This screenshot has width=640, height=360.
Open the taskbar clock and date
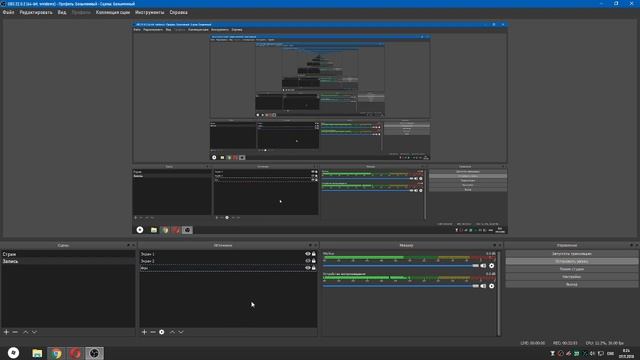tap(626, 353)
